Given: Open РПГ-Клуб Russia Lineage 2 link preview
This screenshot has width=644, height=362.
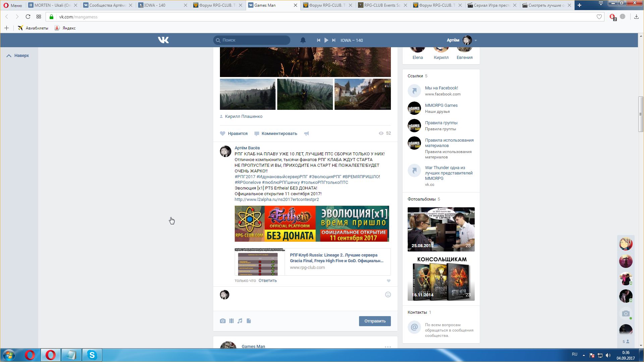Looking at the screenshot, I should pyautogui.click(x=312, y=262).
